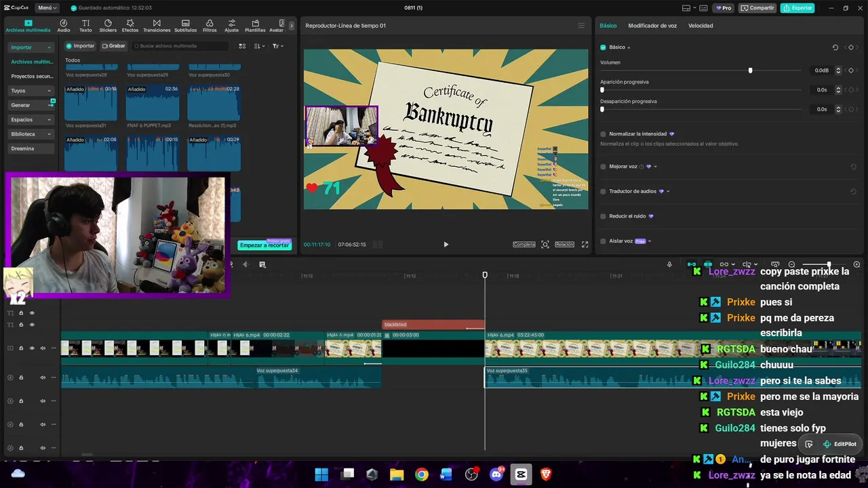Open Google Chrome from the taskbar
This screenshot has height=488, width=868.
tap(422, 474)
